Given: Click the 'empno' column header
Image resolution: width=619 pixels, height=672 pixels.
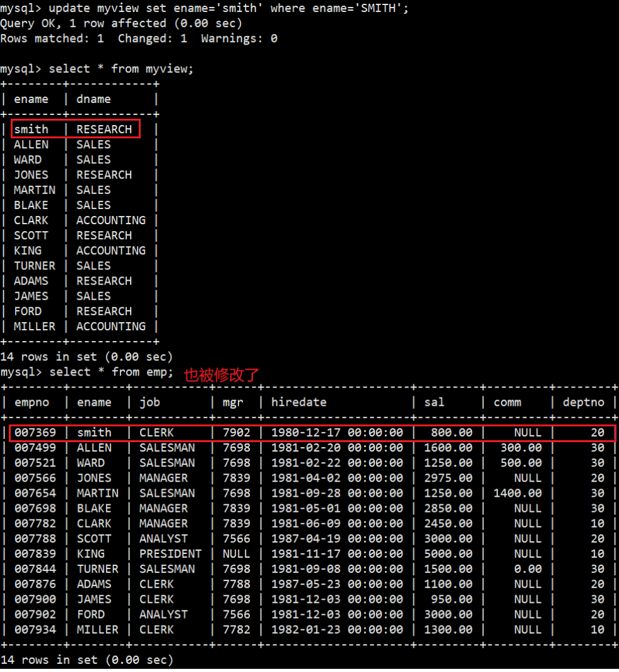Looking at the screenshot, I should (x=31, y=403).
